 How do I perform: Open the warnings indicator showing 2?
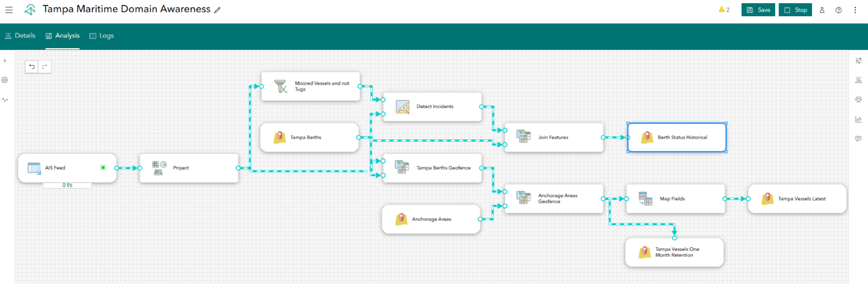[x=724, y=10]
